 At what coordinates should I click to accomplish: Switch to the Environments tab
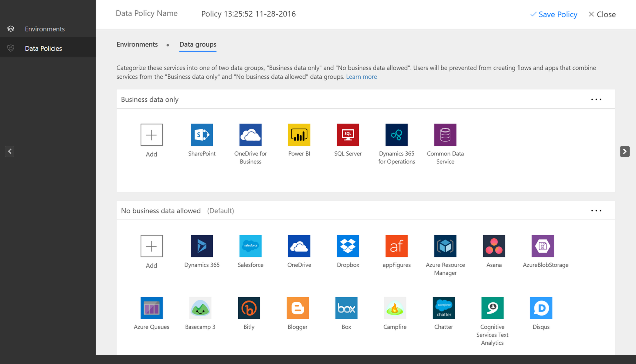137,44
